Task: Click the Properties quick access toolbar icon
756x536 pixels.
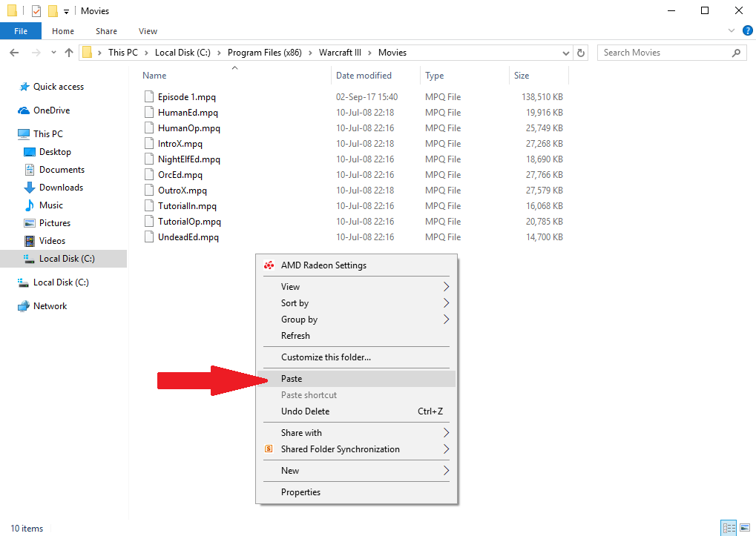Action: click(36, 10)
